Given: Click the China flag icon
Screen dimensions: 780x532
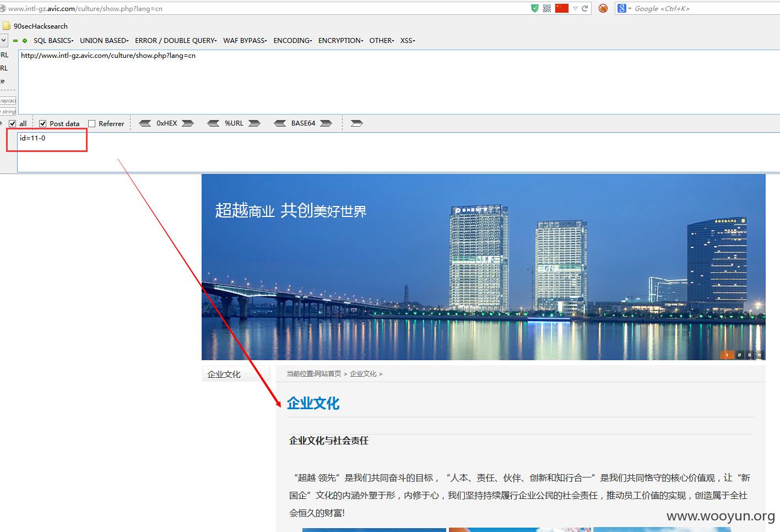Looking at the screenshot, I should [562, 8].
